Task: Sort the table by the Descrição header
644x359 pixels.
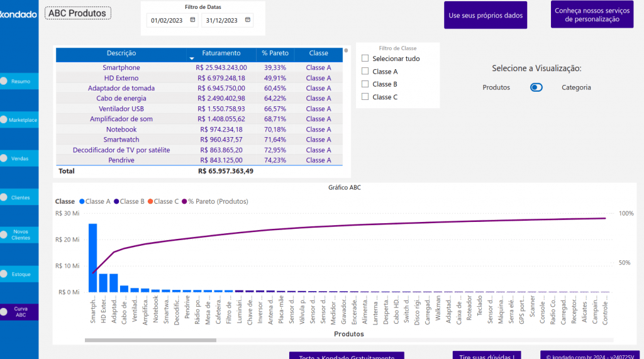Action: pyautogui.click(x=121, y=53)
